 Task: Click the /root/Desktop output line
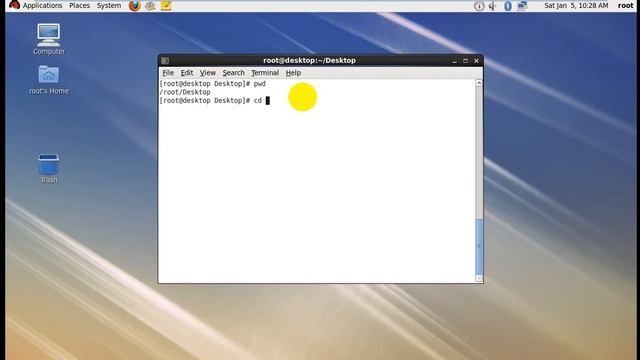[x=185, y=92]
